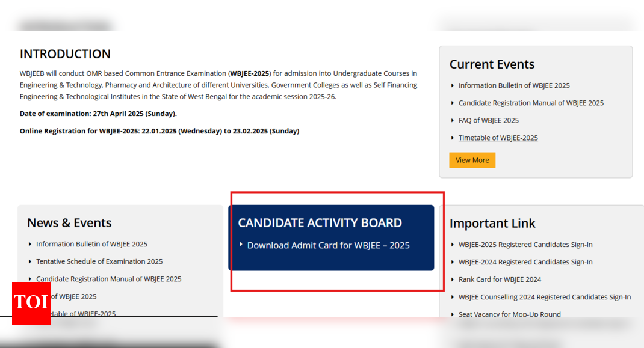This screenshot has height=348, width=644.
Task: Open WBJEE Counselling 2024 Candidates Sign-In
Action: [x=545, y=297]
